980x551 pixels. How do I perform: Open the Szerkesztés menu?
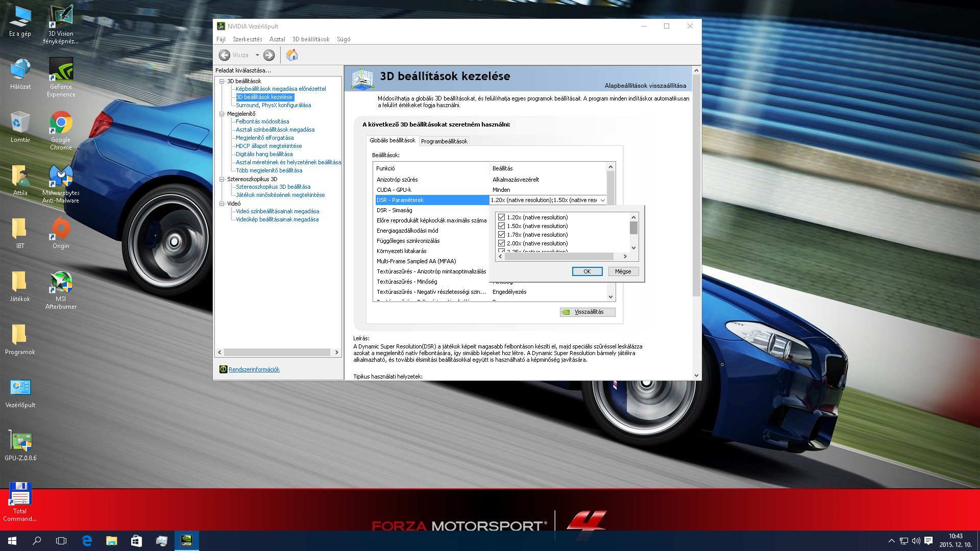(x=247, y=39)
